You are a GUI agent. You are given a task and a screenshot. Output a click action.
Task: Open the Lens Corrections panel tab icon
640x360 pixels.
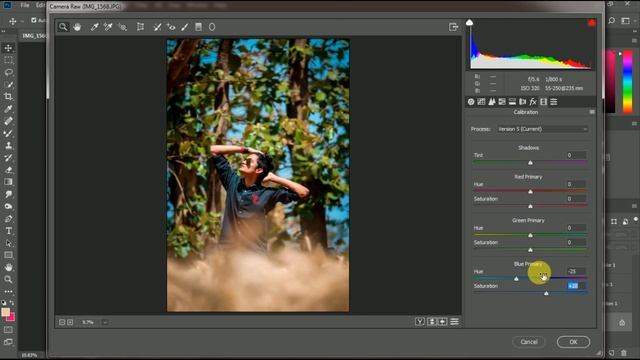[522, 102]
